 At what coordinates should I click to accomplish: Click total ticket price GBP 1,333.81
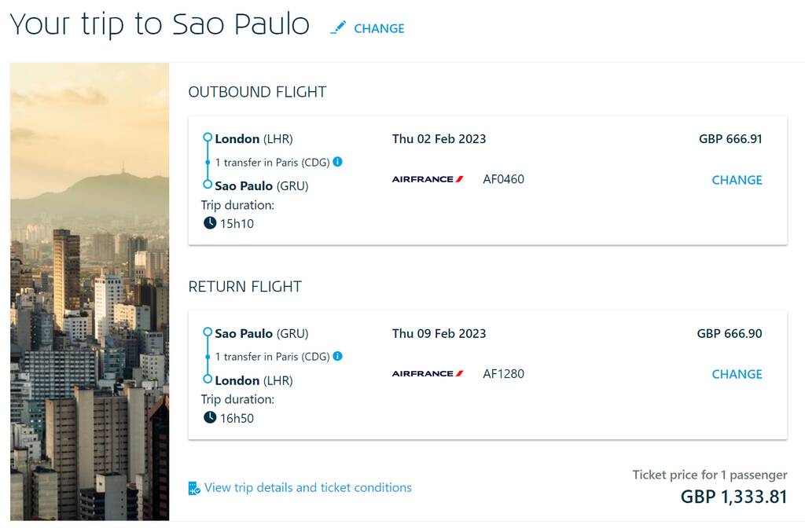pyautogui.click(x=733, y=497)
